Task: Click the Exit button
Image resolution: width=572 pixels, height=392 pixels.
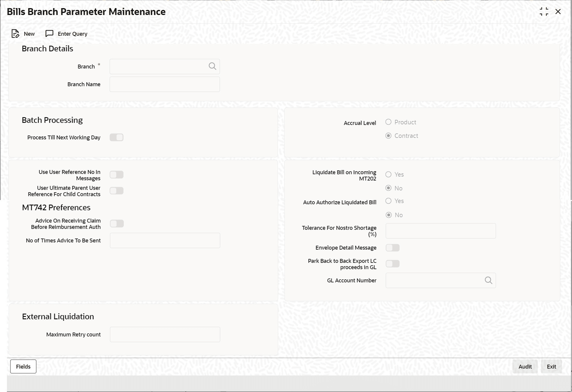Action: click(552, 366)
